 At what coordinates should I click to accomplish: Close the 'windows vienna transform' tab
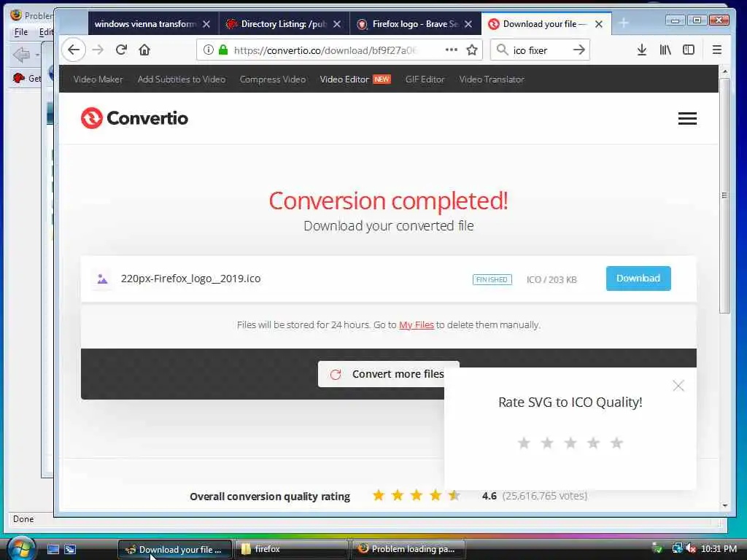[x=206, y=24]
